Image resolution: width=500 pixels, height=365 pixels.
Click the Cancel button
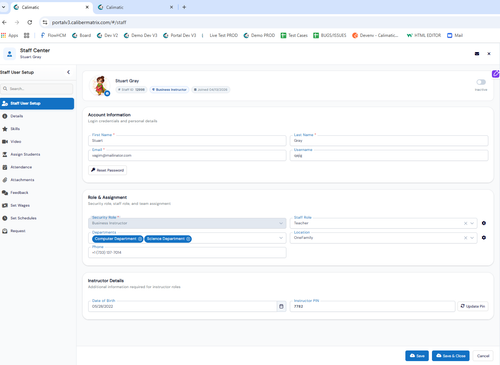click(483, 356)
